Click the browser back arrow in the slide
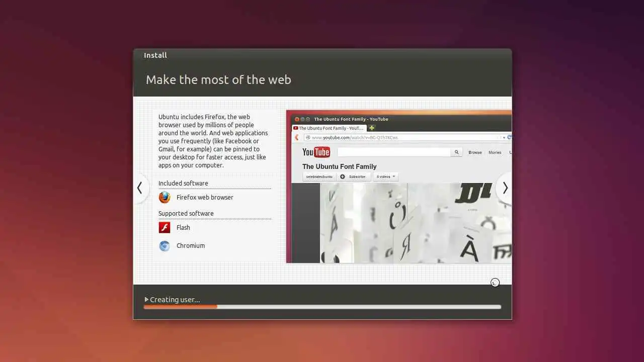The image size is (644, 362). pyautogui.click(x=296, y=137)
